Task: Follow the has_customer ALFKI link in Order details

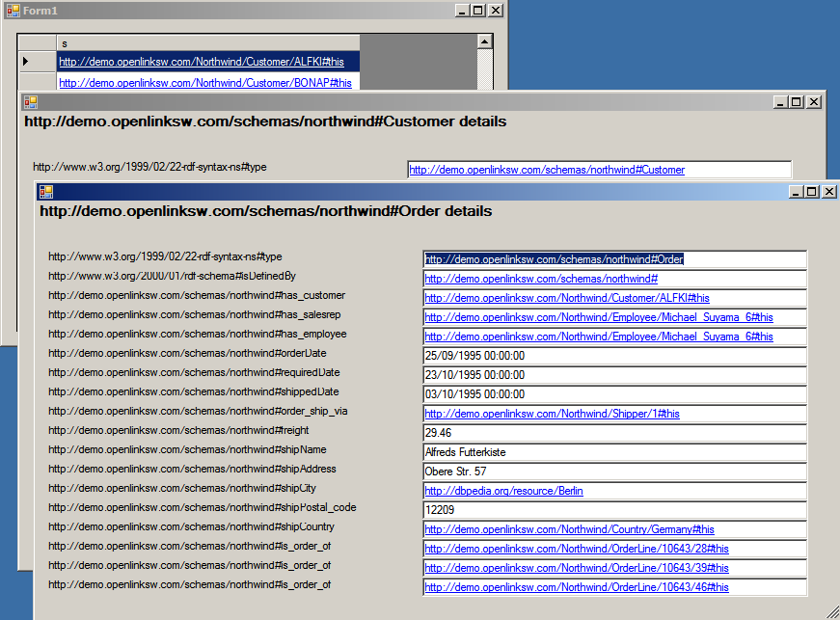Action: coord(566,298)
